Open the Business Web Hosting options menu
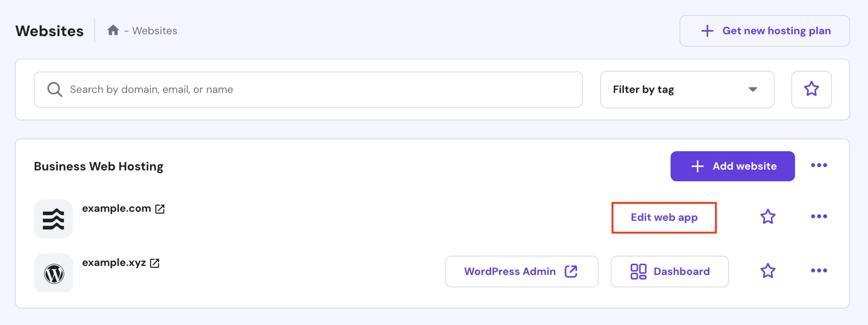Screen dimensions: 868x325 (x=819, y=166)
